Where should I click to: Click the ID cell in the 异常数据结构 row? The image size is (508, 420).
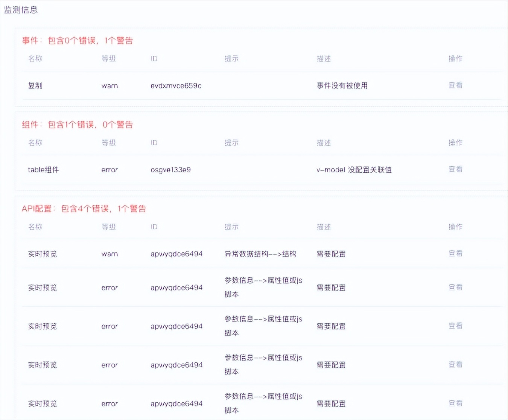[176, 254]
